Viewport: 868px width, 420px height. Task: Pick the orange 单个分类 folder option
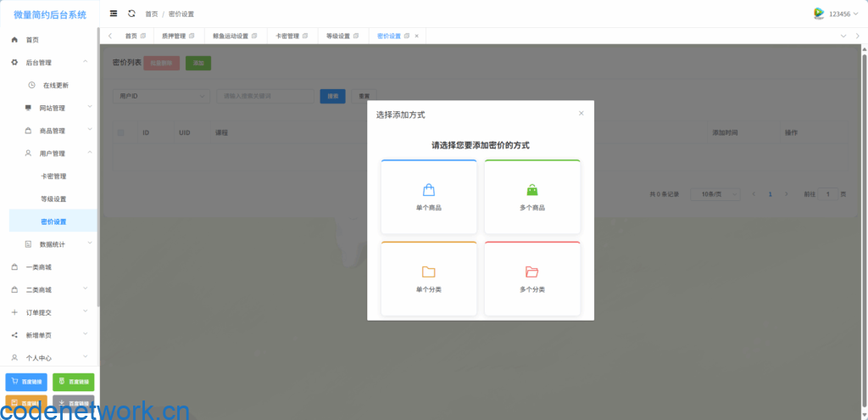pos(428,279)
